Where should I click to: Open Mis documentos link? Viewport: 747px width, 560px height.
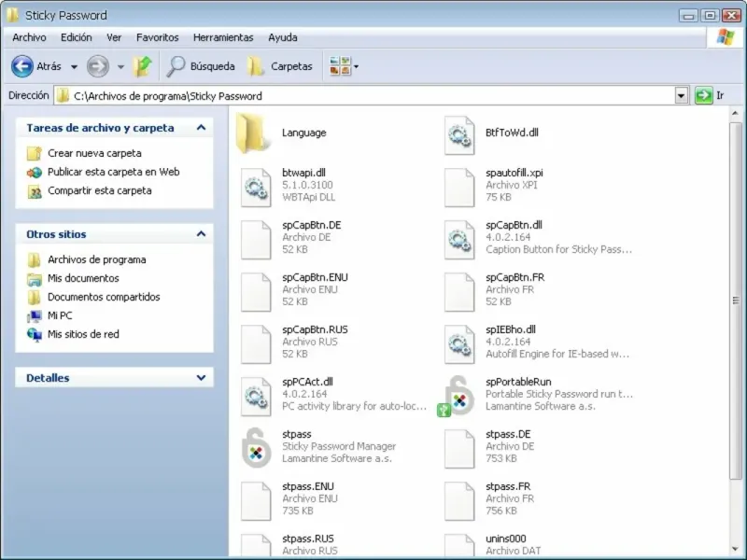point(83,278)
